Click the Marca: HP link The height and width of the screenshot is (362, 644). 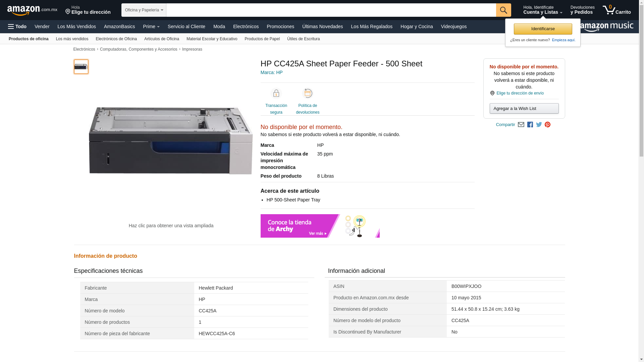pyautogui.click(x=271, y=72)
